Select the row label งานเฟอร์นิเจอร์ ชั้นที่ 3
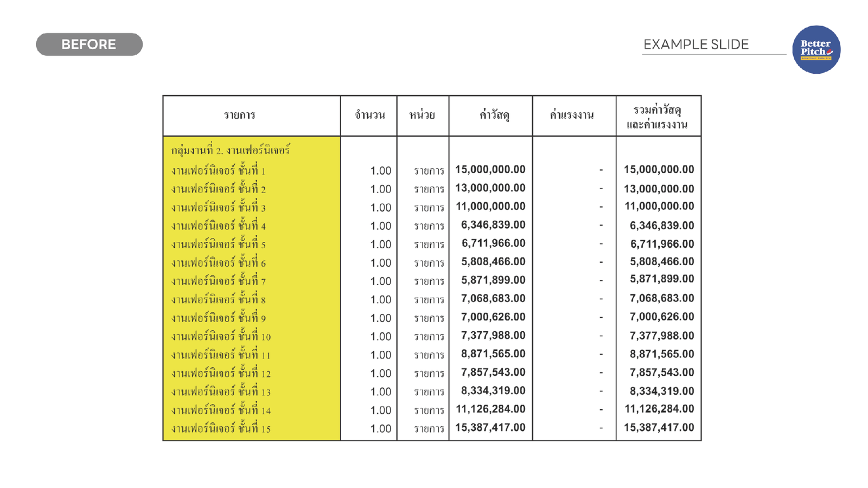This screenshot has height=488, width=868. tap(219, 207)
